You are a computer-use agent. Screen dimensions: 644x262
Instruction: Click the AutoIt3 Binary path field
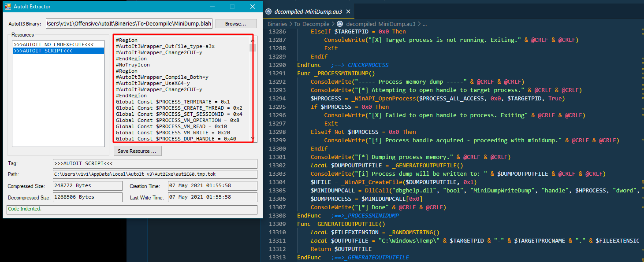[129, 24]
